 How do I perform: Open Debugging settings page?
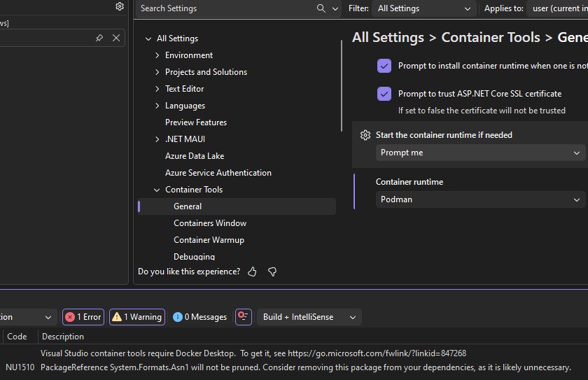[x=195, y=257]
